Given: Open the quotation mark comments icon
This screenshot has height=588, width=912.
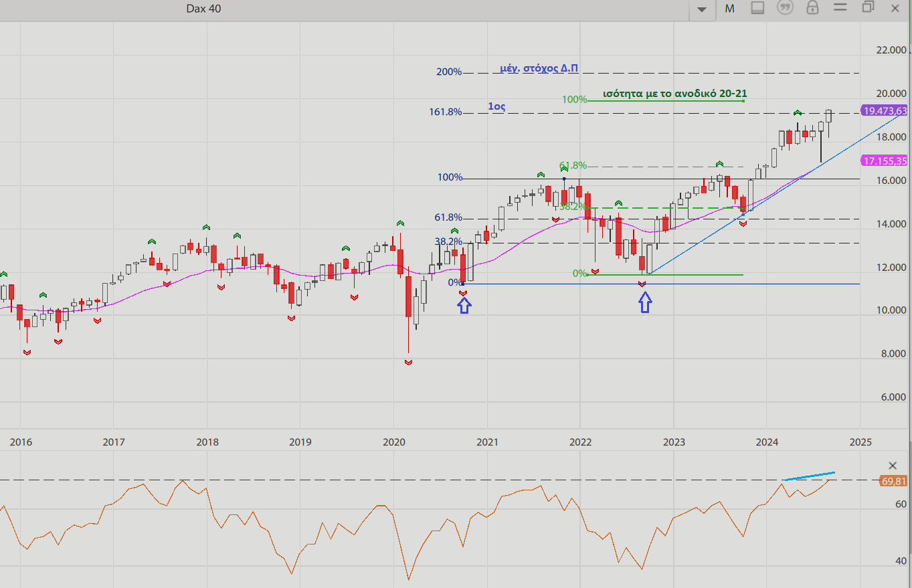Looking at the screenshot, I should [x=785, y=8].
